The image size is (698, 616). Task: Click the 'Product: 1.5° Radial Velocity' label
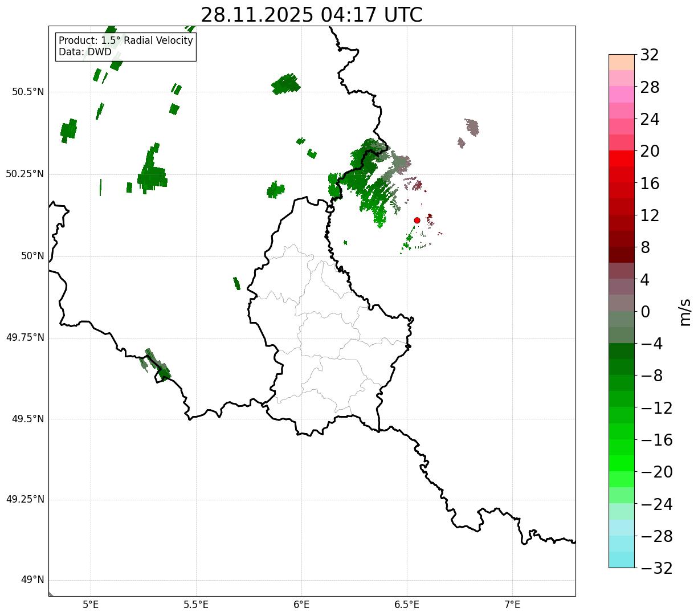126,41
